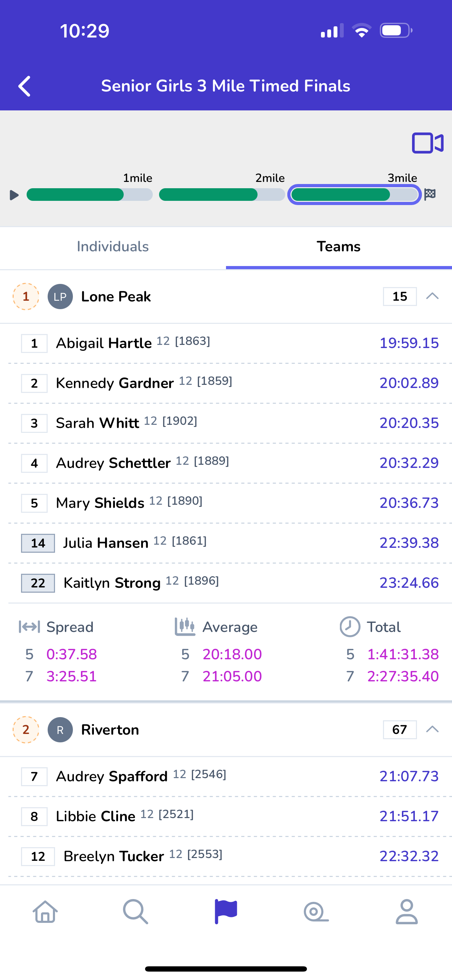Open the profile icon in bottom bar
Screen dimensions: 452x980
407,912
